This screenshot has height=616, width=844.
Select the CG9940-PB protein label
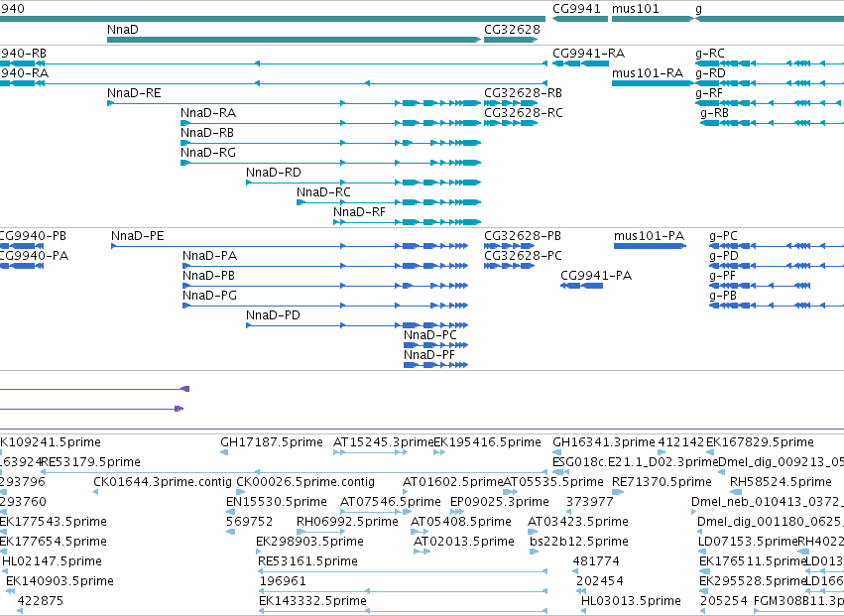(32, 236)
